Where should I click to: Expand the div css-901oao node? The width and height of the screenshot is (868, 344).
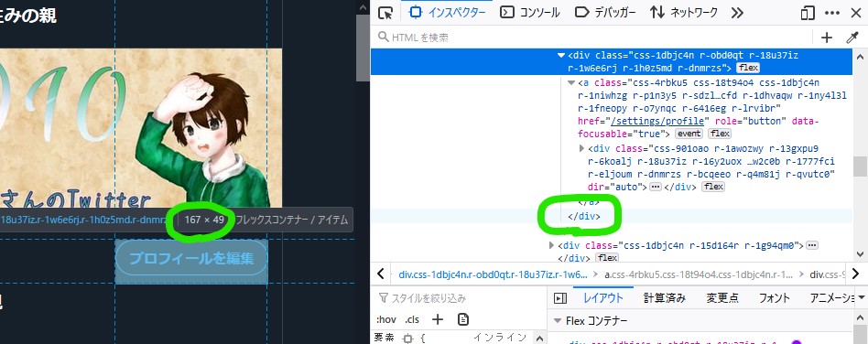[581, 148]
